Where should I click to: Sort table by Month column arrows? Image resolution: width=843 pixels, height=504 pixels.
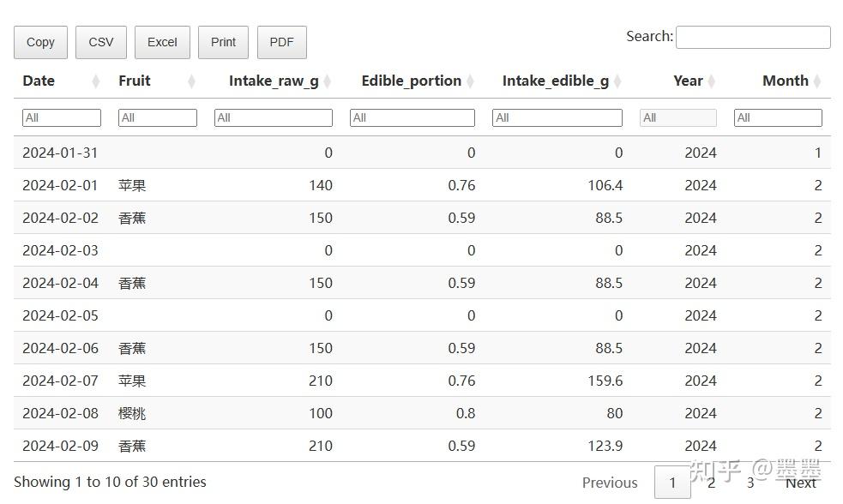click(x=817, y=81)
